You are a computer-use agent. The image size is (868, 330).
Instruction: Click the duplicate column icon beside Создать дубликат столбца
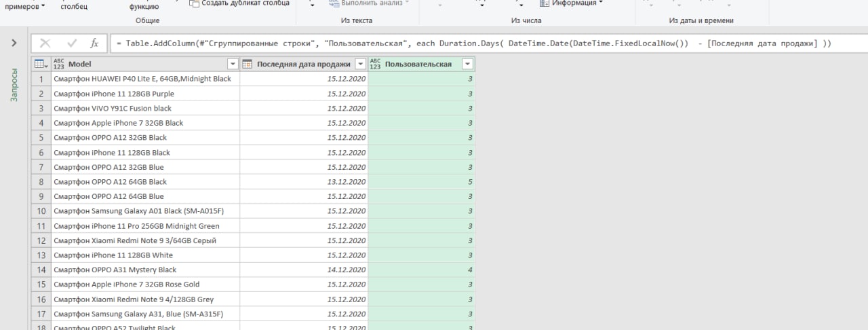point(195,3)
